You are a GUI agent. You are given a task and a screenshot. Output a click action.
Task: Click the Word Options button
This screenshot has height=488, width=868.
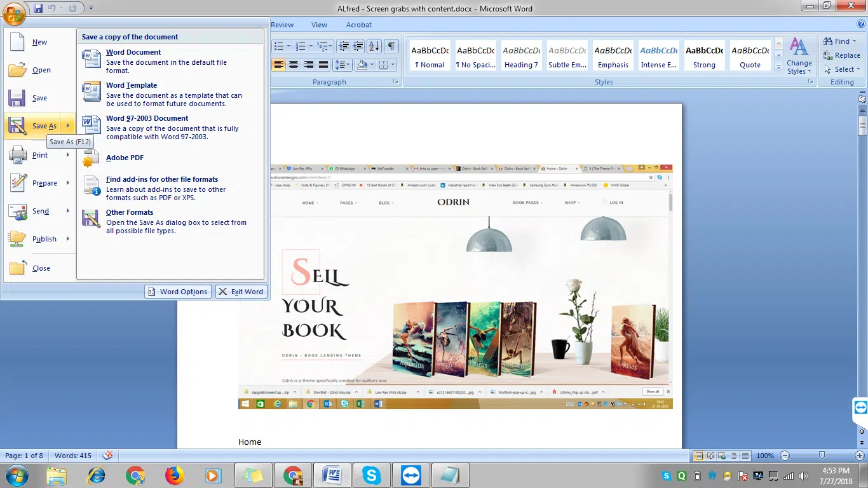(x=177, y=292)
